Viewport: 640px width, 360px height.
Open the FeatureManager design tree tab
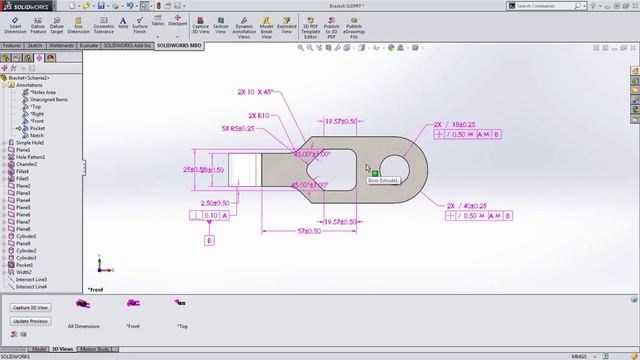(5, 58)
